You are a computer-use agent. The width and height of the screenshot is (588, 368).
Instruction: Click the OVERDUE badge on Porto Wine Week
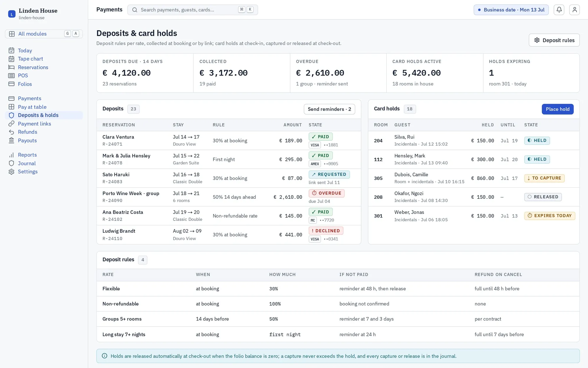coord(326,193)
